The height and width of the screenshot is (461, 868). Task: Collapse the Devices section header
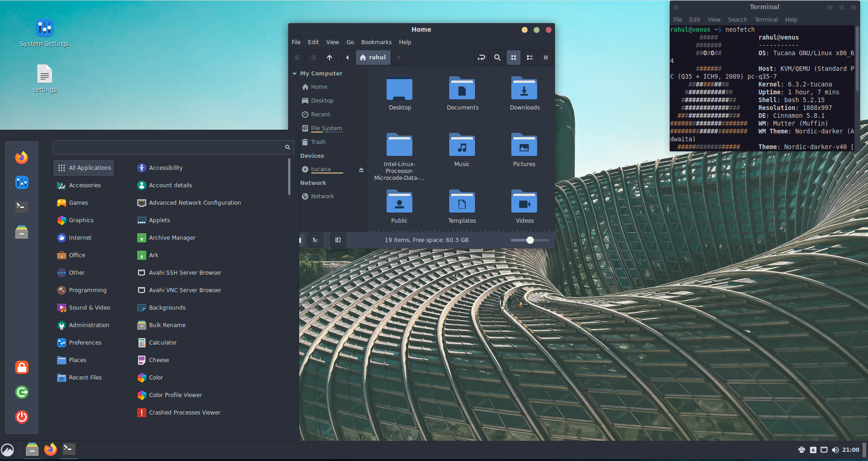click(x=312, y=156)
